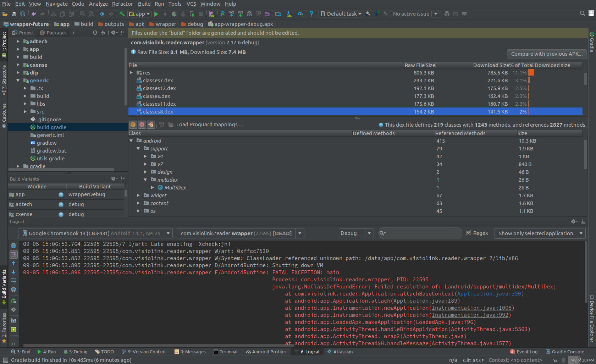
Task: Click Compare with previous APK button
Action: 547,54
